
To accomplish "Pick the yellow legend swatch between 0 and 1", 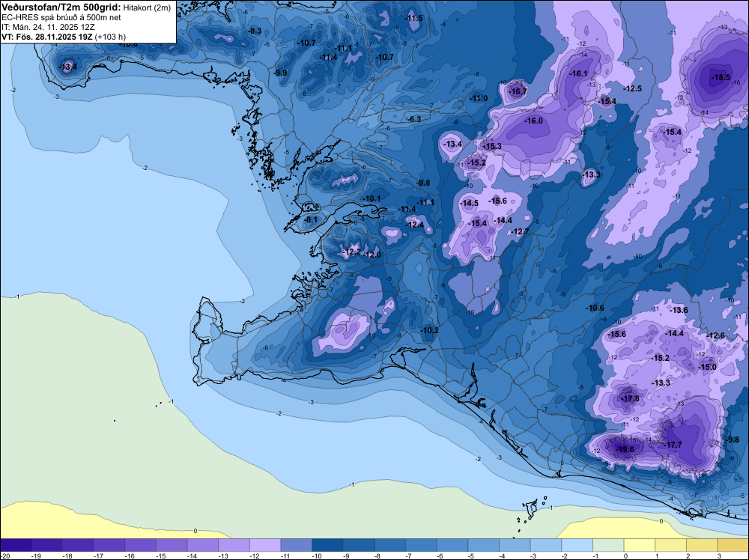I will 640,545.
